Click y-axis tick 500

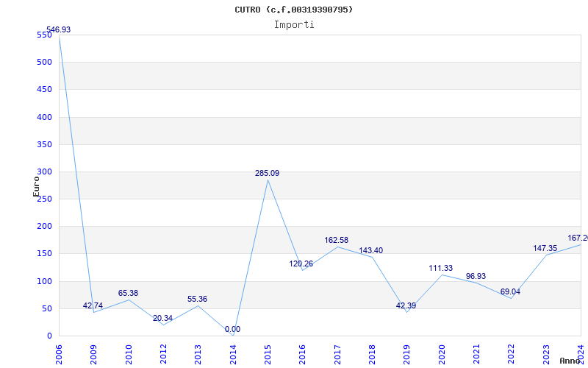[x=44, y=63]
